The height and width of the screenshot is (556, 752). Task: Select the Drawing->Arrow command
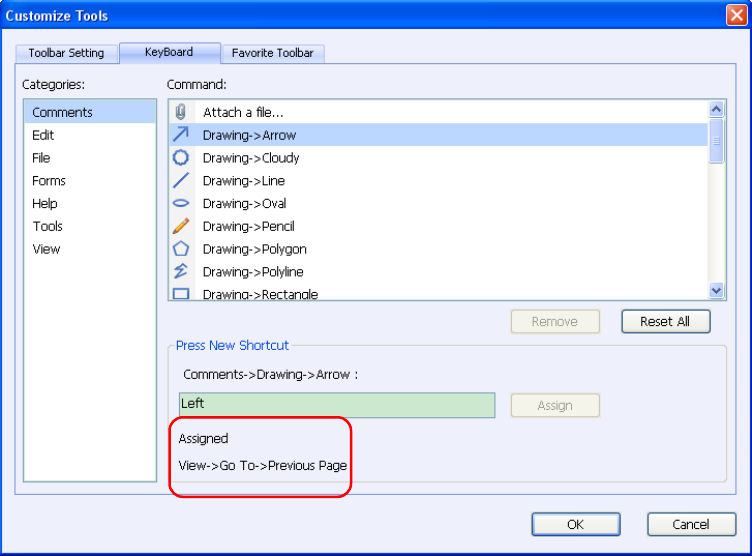pos(438,135)
